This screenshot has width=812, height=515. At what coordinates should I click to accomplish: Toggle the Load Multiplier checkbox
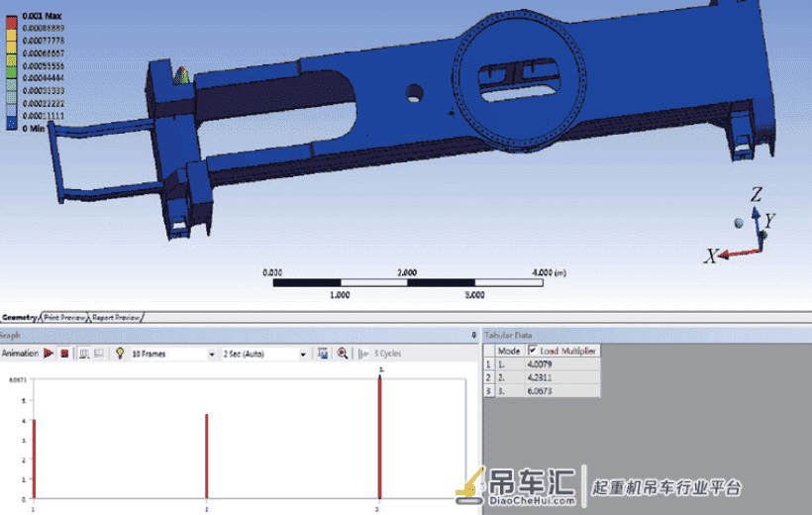pyautogui.click(x=533, y=351)
